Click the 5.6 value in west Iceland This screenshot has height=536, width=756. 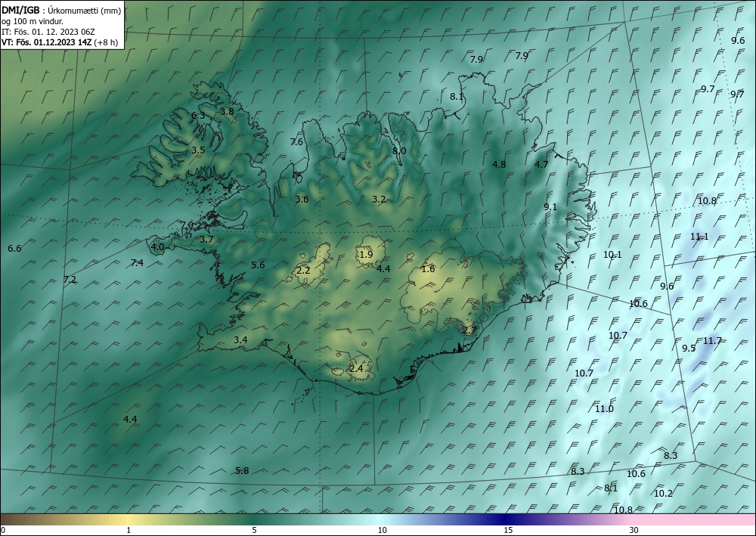coord(258,265)
